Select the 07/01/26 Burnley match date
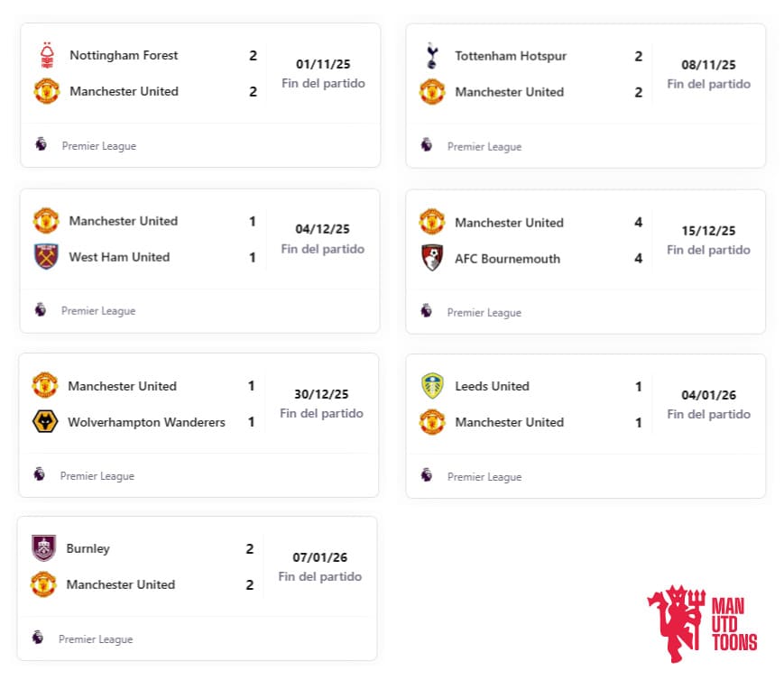The height and width of the screenshot is (689, 784). [319, 557]
